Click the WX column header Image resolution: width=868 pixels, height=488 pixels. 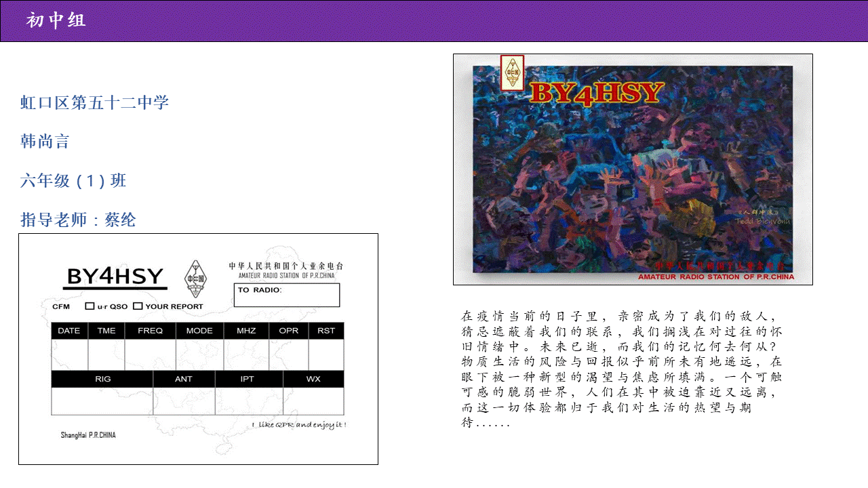click(313, 379)
